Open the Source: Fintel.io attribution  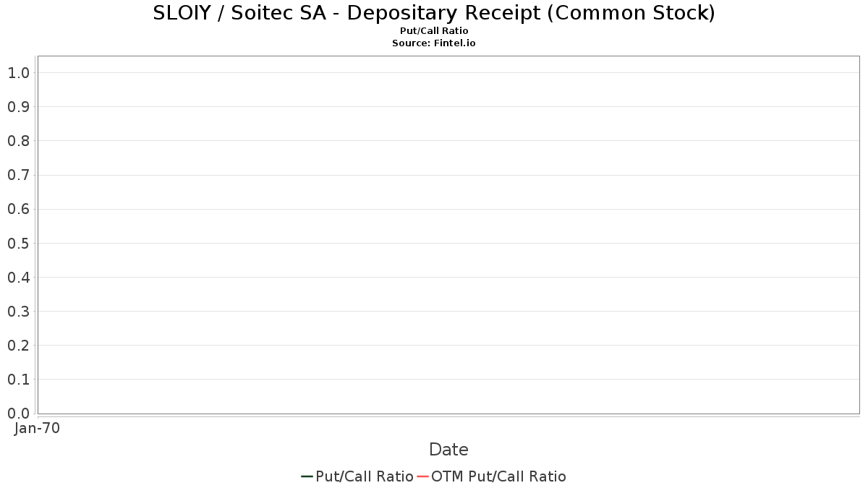[x=434, y=43]
